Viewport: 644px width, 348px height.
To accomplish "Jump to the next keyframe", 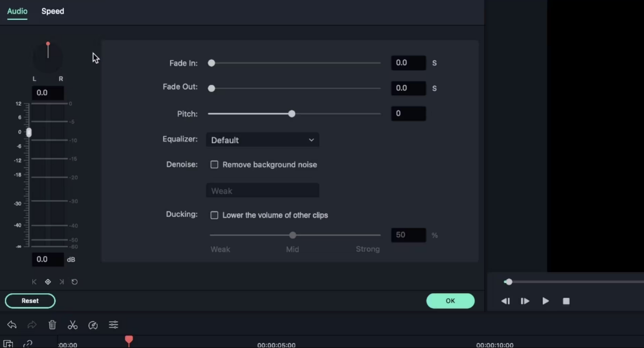I will pyautogui.click(x=61, y=282).
